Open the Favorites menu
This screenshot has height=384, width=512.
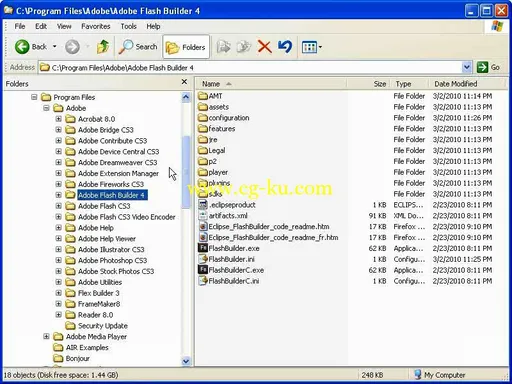(x=96, y=26)
